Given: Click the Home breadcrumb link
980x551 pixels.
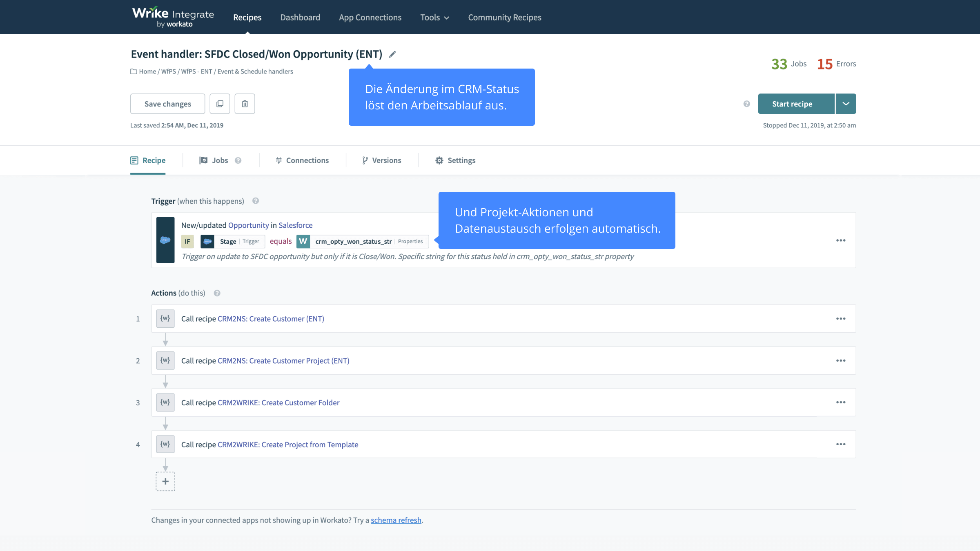Looking at the screenshot, I should click(x=147, y=71).
